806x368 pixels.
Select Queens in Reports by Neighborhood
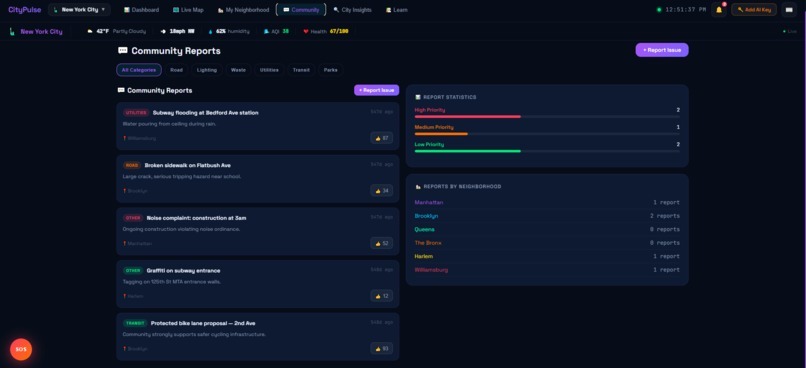547,229
